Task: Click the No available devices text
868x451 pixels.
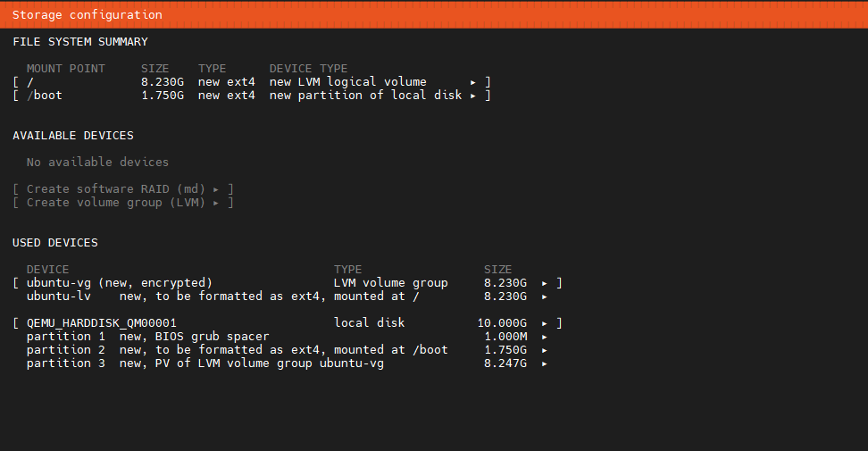Action: point(97,163)
